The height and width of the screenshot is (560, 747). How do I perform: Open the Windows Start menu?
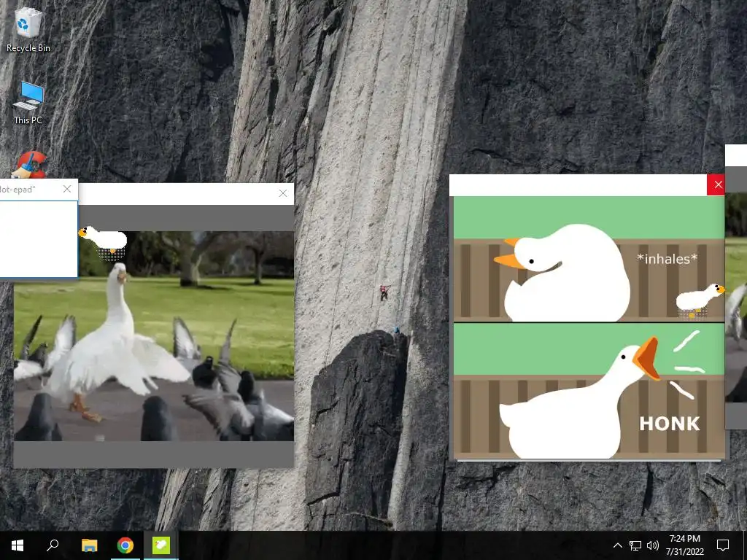[18, 545]
